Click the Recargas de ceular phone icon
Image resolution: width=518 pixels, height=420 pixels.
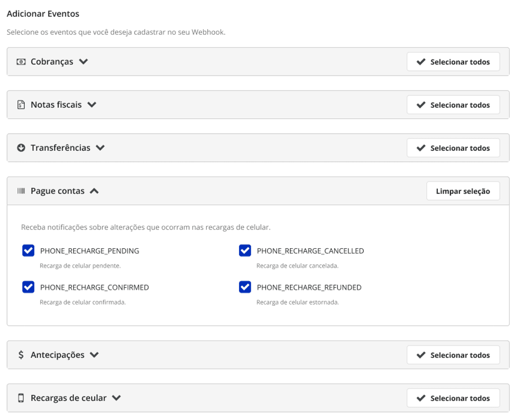(x=21, y=398)
